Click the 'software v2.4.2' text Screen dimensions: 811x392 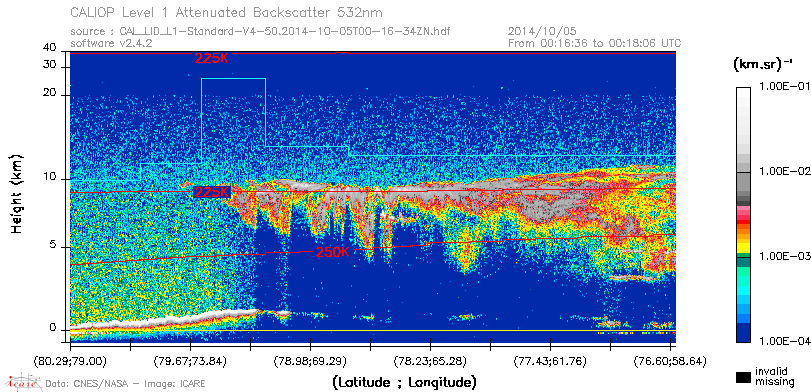(111, 43)
